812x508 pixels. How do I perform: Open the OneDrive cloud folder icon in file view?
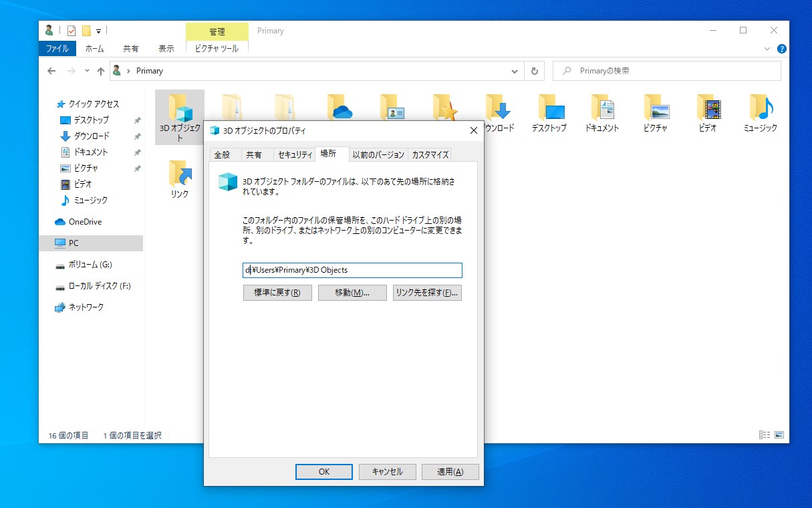click(x=339, y=108)
